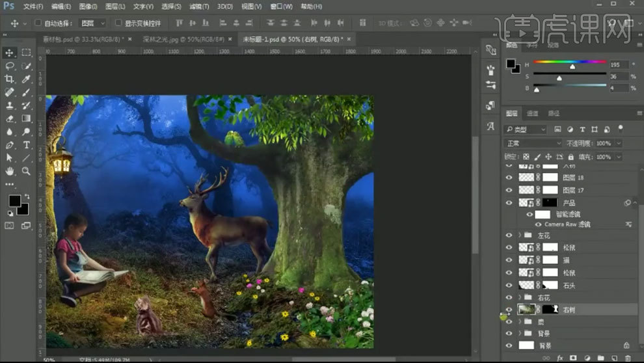
Task: Hide the 石头 layer
Action: 509,286
